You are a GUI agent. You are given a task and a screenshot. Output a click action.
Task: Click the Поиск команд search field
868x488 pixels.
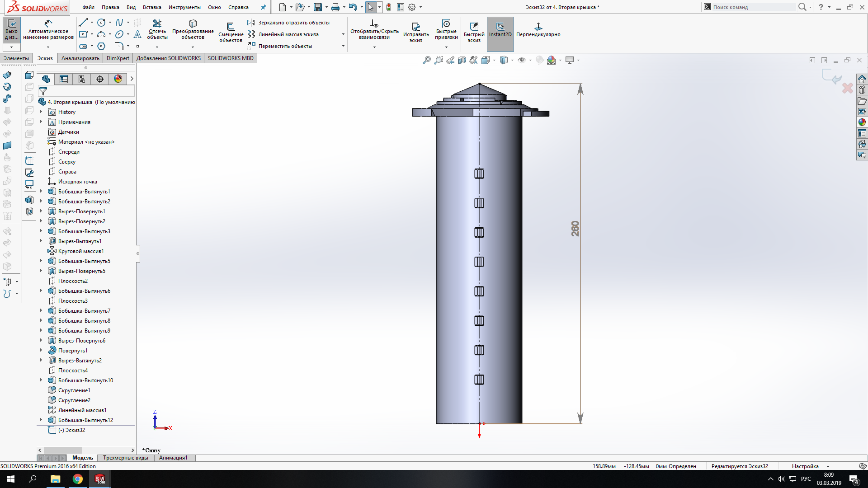click(x=753, y=7)
